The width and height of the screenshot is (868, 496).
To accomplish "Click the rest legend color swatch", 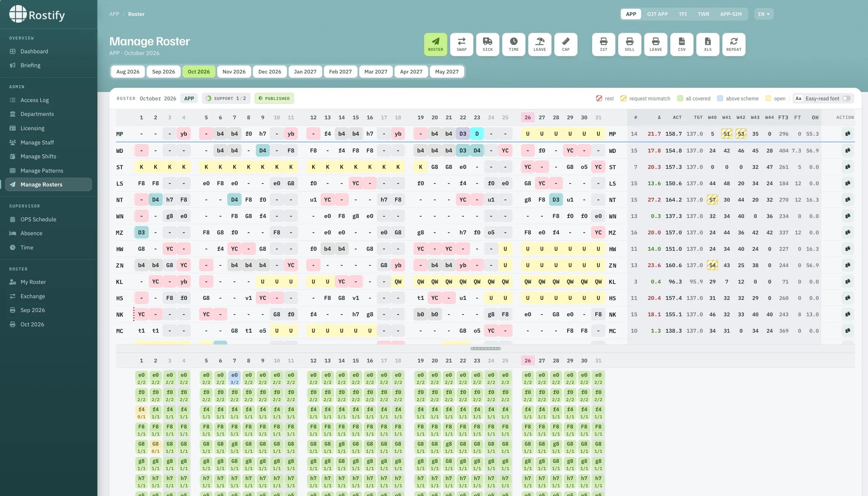I will click(x=599, y=99).
